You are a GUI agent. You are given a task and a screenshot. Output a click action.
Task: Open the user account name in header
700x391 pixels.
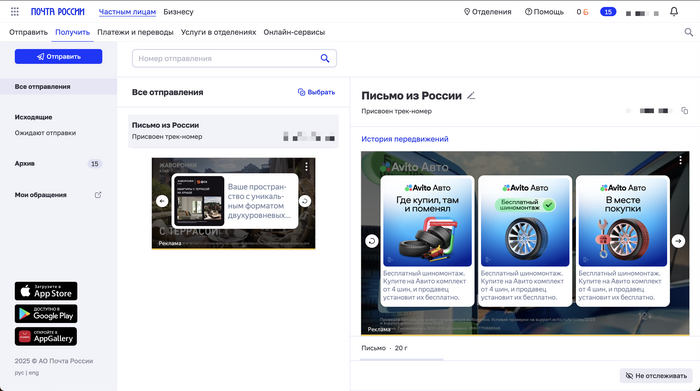pos(642,13)
